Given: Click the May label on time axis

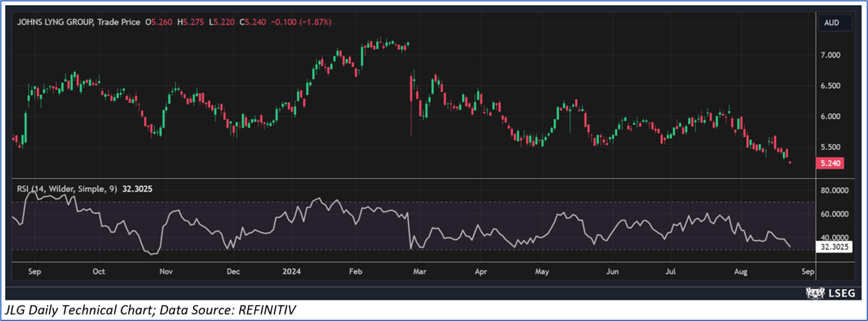Looking at the screenshot, I should tap(543, 272).
